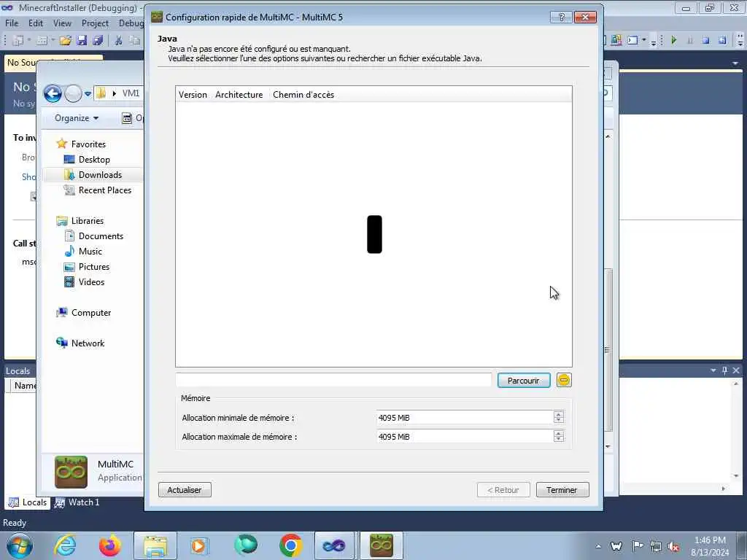Click the Save floppy icon in toolbar
This screenshot has height=560, width=747.
pos(82,41)
